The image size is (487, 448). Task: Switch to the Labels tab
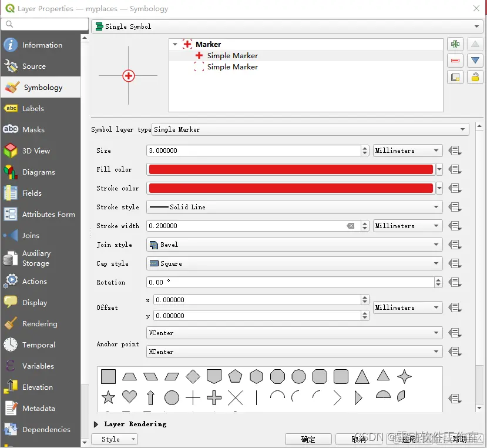pos(41,109)
